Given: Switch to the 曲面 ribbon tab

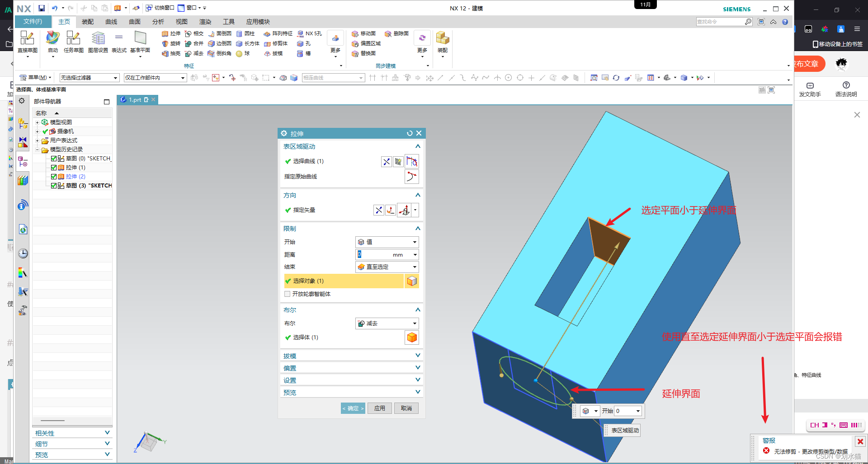Looking at the screenshot, I should click(135, 22).
